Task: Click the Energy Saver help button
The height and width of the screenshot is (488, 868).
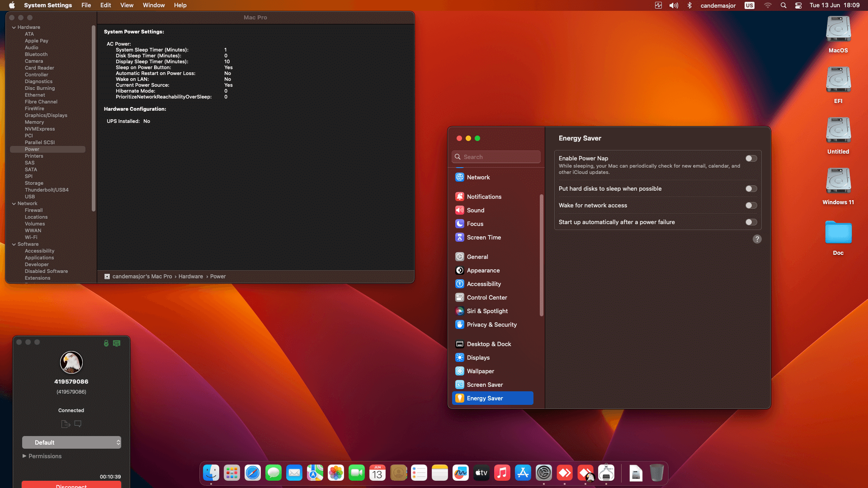Action: 757,239
